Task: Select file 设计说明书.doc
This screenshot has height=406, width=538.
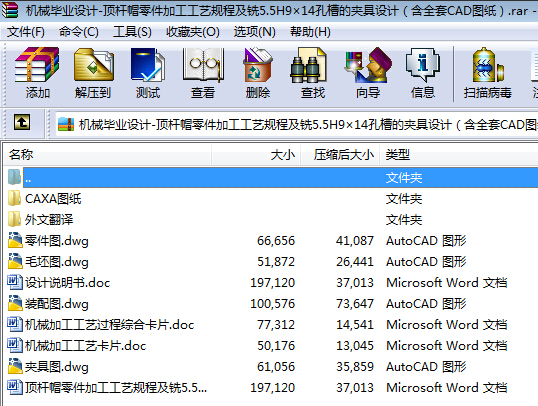Action: pos(67,282)
